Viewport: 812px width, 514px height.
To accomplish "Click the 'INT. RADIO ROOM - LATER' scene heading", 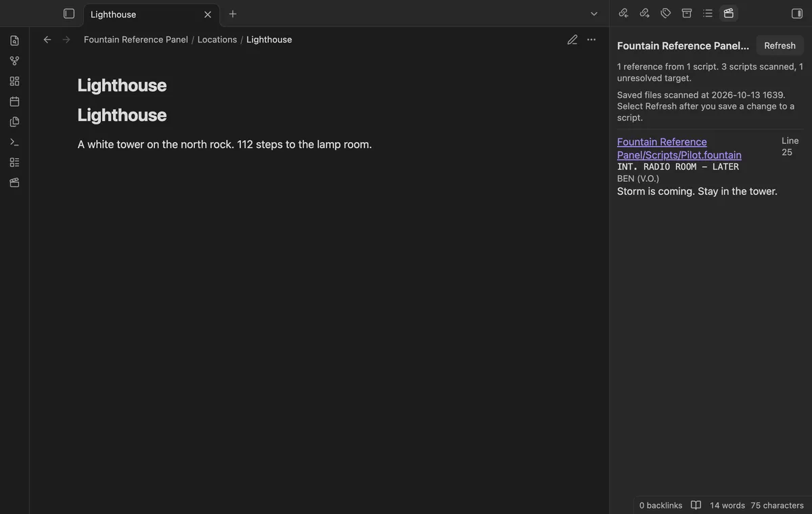I will pos(678,166).
